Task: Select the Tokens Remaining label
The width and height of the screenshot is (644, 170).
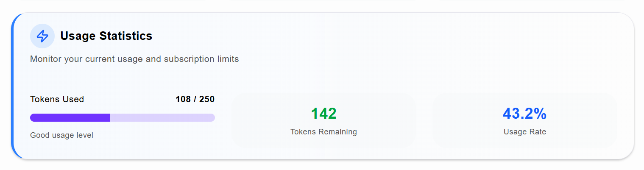Action: (x=323, y=132)
